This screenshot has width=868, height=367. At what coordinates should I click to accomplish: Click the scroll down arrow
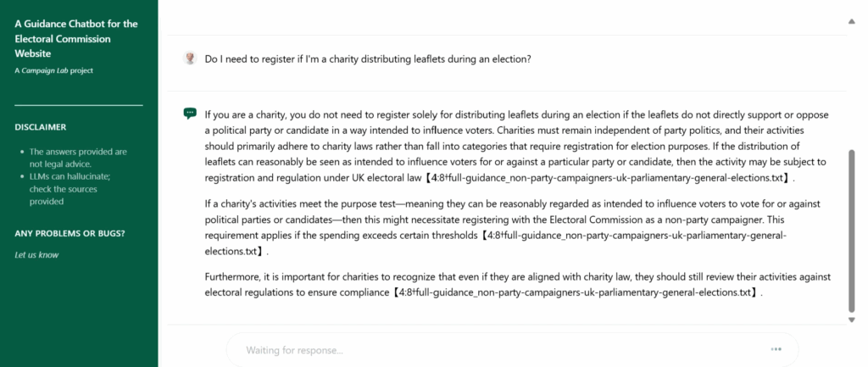pos(851,320)
